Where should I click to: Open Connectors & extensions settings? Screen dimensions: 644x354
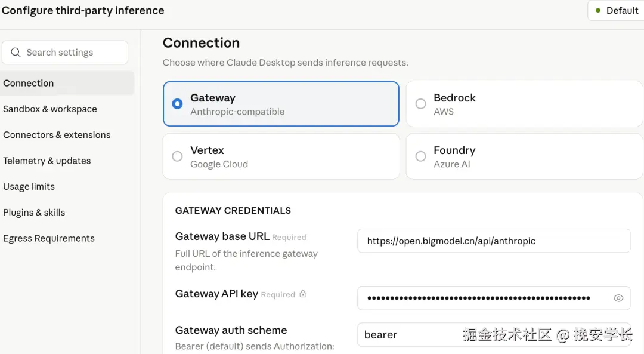pyautogui.click(x=57, y=135)
